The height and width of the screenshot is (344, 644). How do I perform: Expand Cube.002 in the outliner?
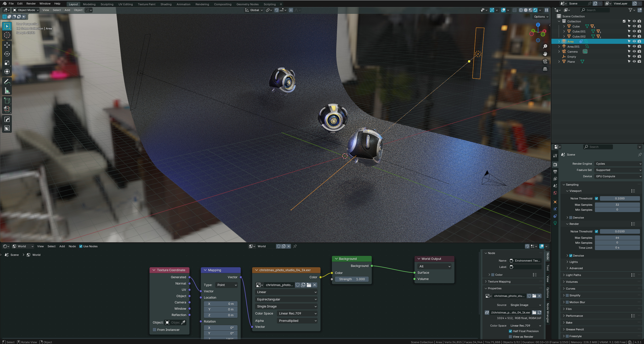coord(564,37)
